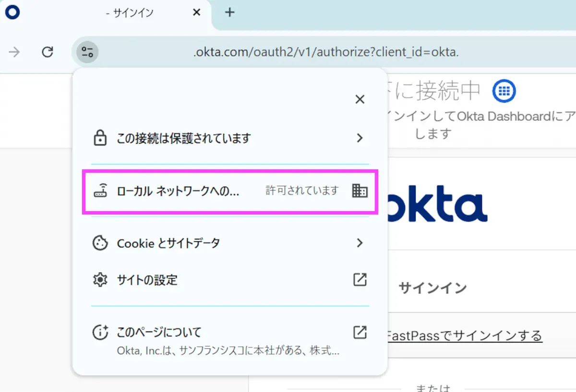
Task: Click the Okta apps grid icon
Action: coord(504,90)
